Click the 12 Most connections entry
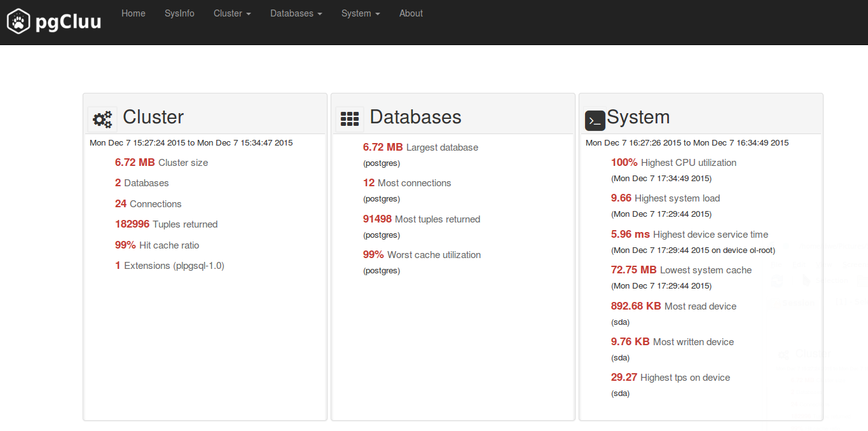This screenshot has width=868, height=431. [x=407, y=183]
